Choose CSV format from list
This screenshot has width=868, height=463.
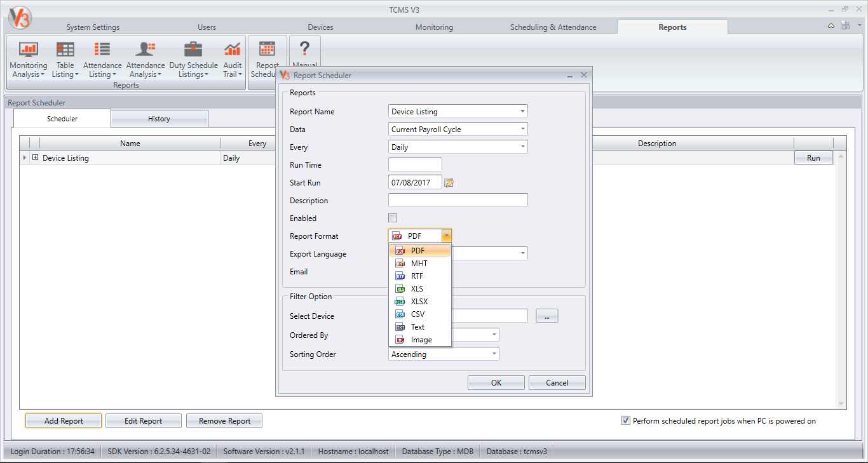[x=420, y=314]
